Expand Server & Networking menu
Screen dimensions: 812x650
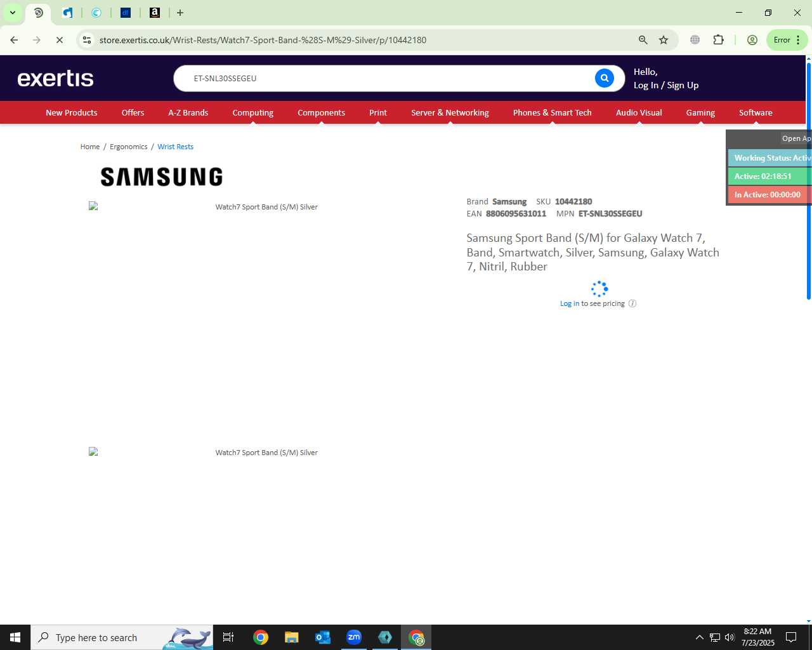click(450, 112)
